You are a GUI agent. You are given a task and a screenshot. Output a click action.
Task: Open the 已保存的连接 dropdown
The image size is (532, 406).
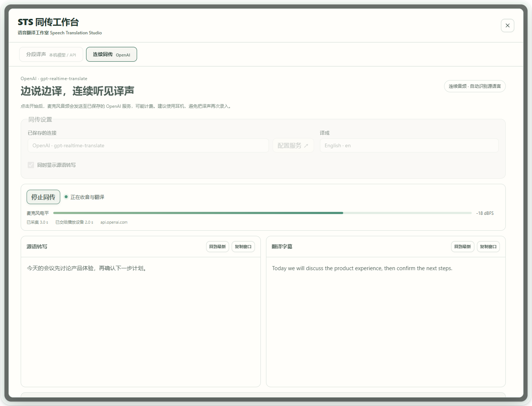pyautogui.click(x=148, y=145)
